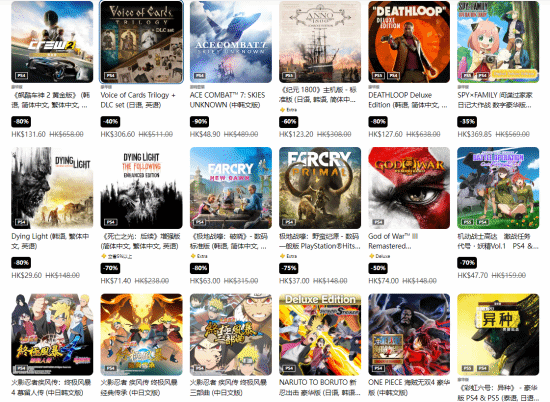Open ACE COMBAT 7: SKIES UNKNOWN title link
Screen dimensions: 550x402
click(x=228, y=100)
